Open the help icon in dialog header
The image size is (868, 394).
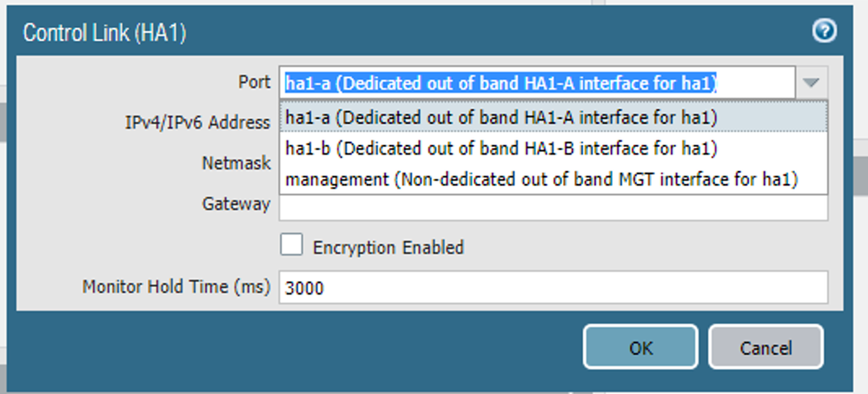(824, 31)
